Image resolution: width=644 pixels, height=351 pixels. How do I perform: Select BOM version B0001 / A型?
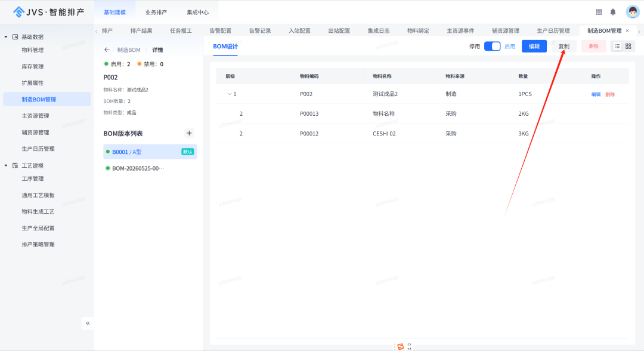(x=150, y=152)
